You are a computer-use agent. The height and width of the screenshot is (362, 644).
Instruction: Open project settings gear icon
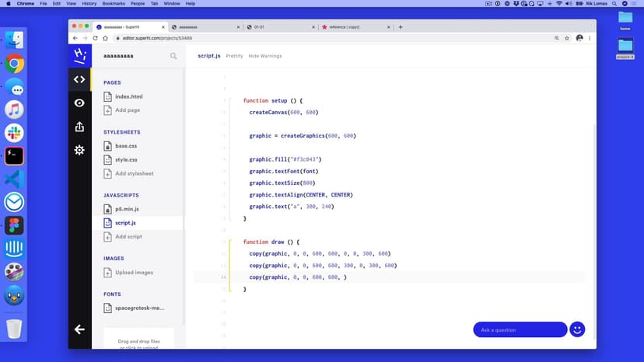[x=79, y=150]
